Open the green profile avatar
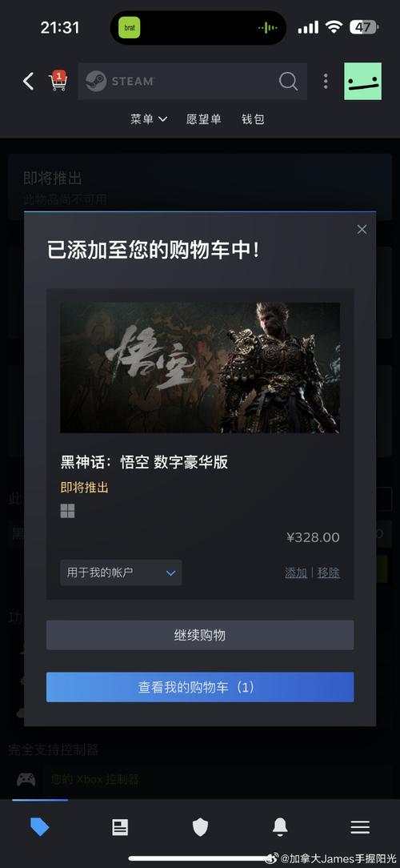 (363, 81)
